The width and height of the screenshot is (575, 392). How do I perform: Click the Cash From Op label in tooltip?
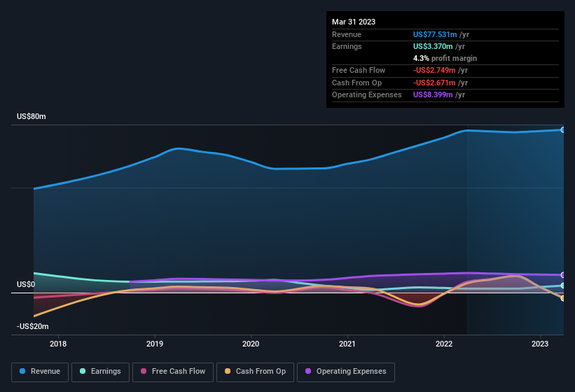tap(356, 83)
